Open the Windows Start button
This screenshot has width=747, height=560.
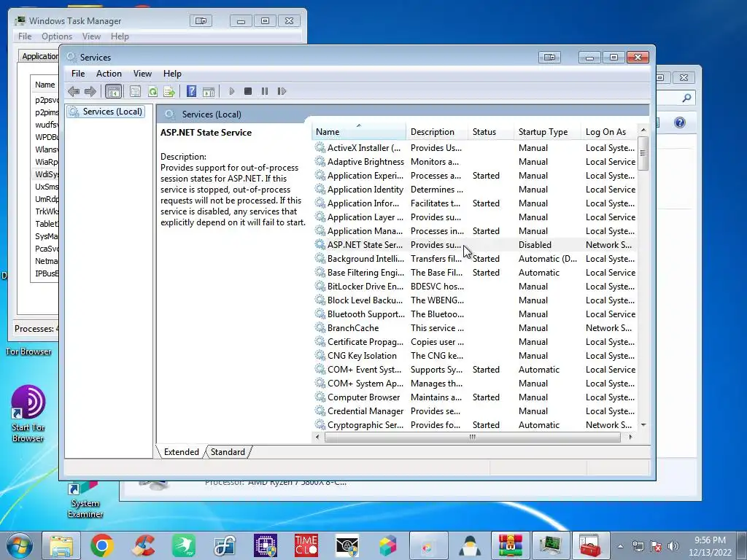[20, 545]
